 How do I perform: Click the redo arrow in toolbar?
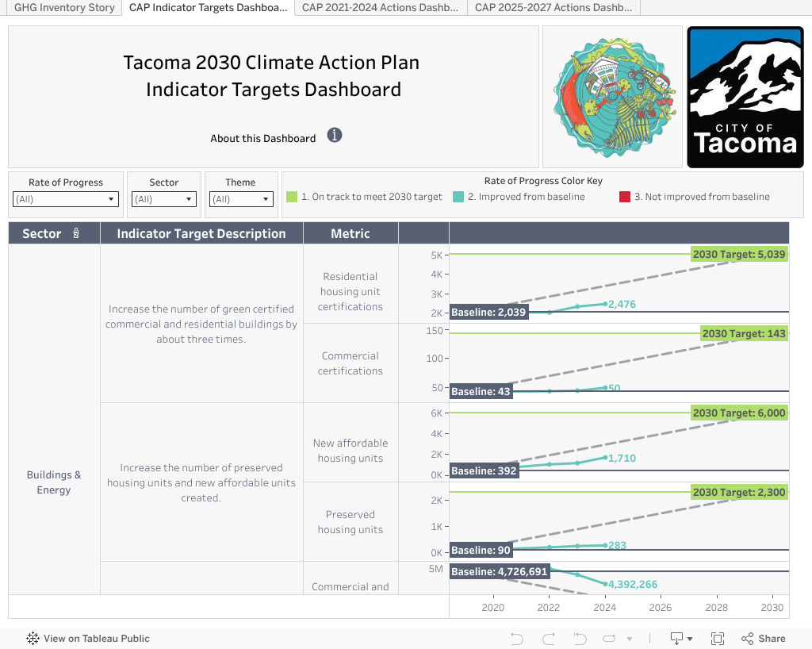(548, 639)
